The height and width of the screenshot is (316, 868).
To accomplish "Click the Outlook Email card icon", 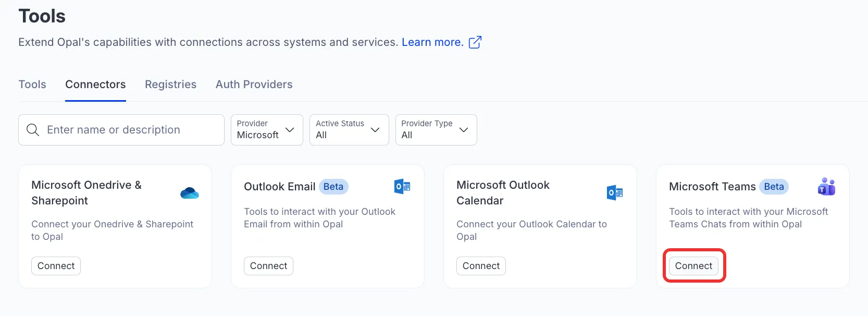I will point(402,186).
